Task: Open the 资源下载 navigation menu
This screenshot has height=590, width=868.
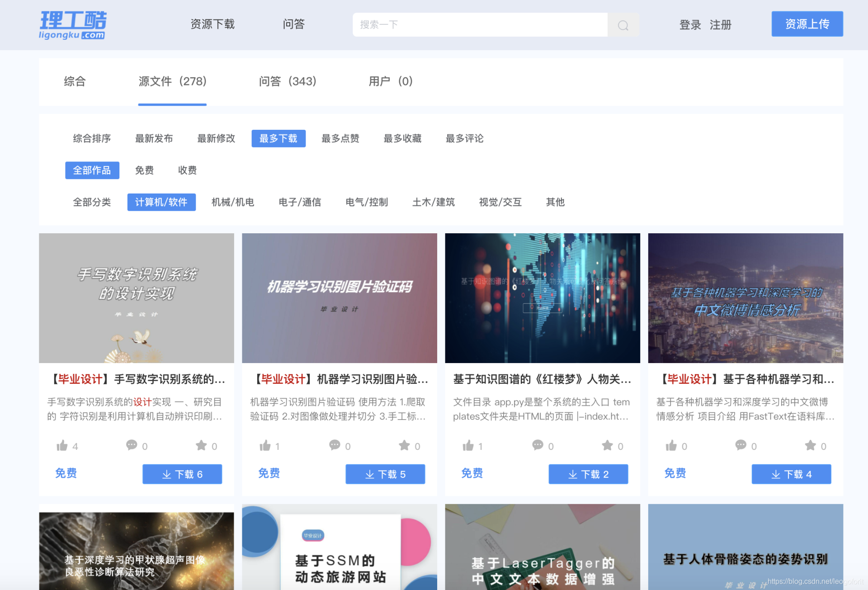Action: click(x=212, y=24)
